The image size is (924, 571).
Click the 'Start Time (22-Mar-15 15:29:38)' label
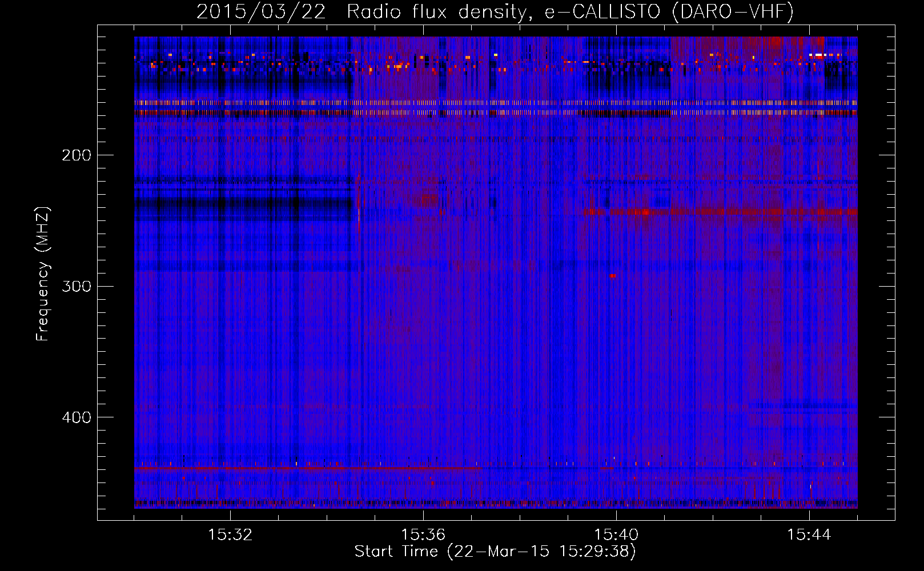(x=495, y=552)
